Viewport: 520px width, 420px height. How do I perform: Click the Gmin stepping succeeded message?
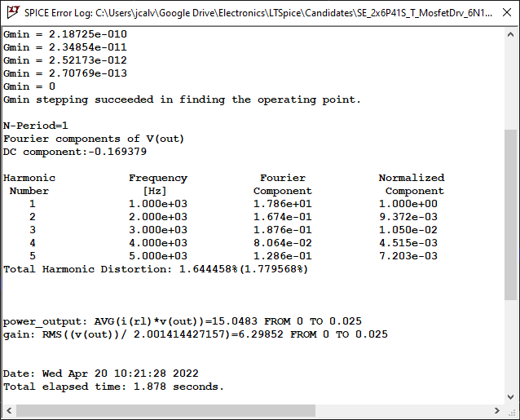(x=182, y=99)
